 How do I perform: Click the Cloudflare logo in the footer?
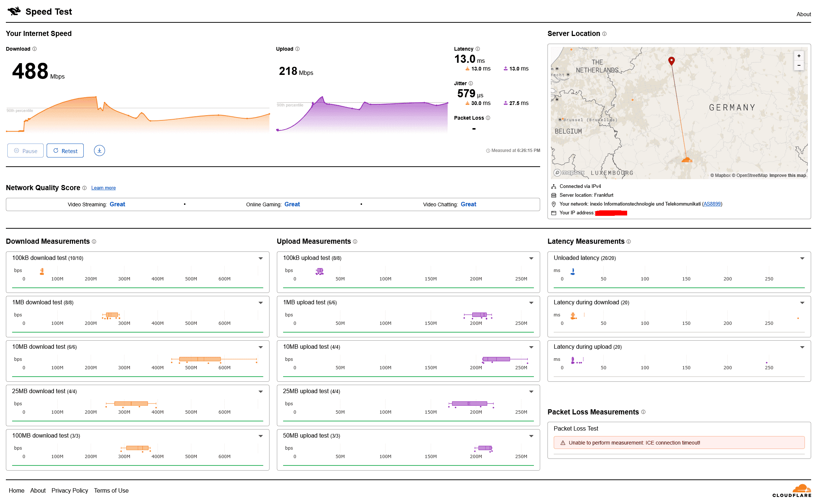tap(792, 491)
